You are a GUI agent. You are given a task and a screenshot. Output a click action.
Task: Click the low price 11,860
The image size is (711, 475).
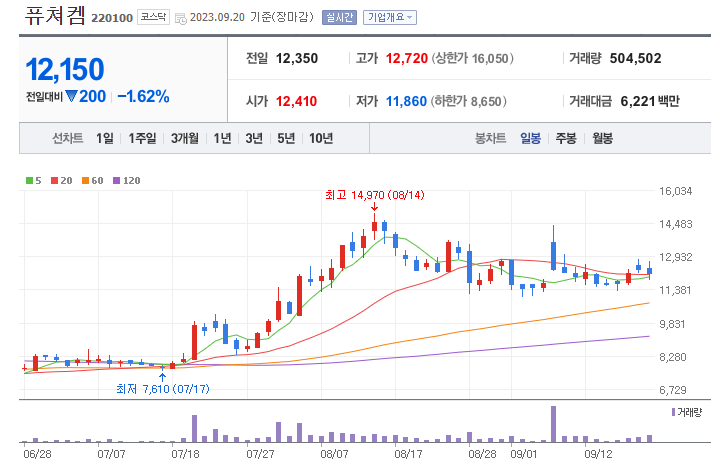point(406,101)
